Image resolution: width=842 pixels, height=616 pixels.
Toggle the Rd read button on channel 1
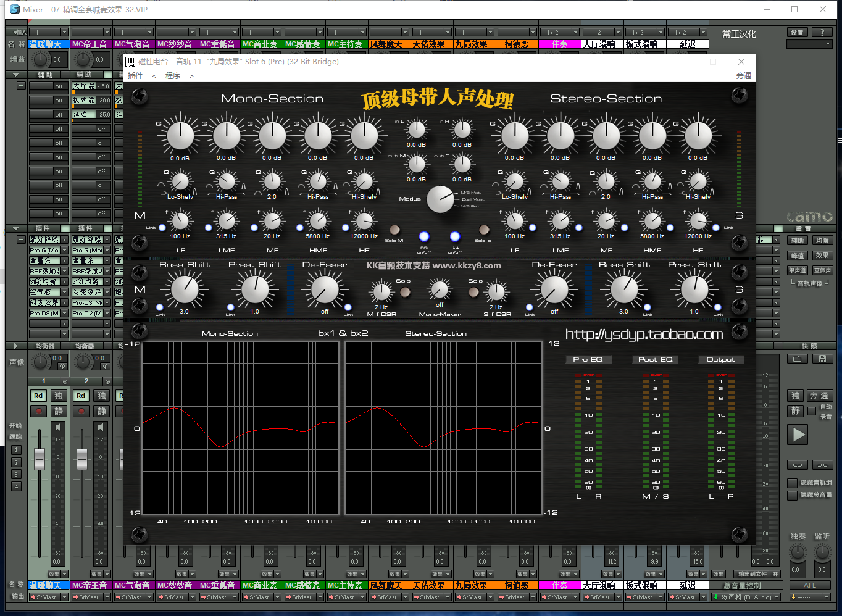point(38,396)
